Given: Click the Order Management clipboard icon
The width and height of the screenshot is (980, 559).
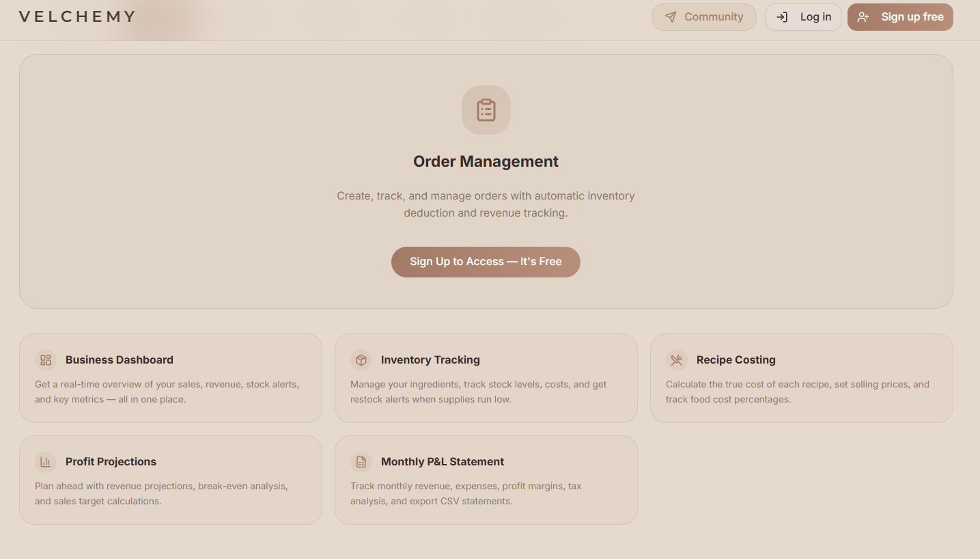Looking at the screenshot, I should click(486, 110).
